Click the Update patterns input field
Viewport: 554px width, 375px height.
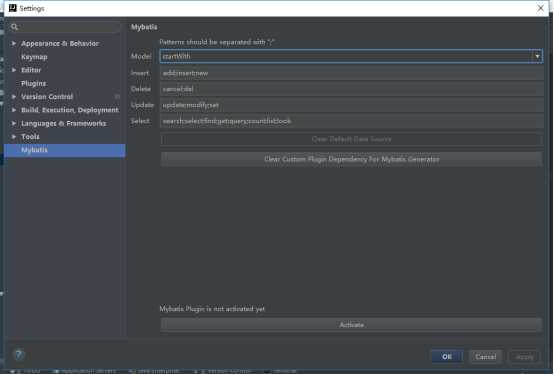tap(352, 105)
